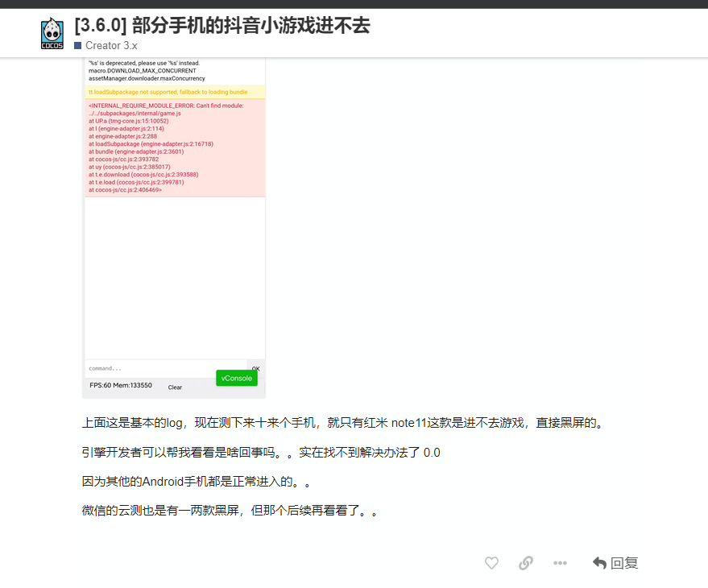The height and width of the screenshot is (588, 708).
Task: Click command input field in screenshot
Action: coord(166,369)
